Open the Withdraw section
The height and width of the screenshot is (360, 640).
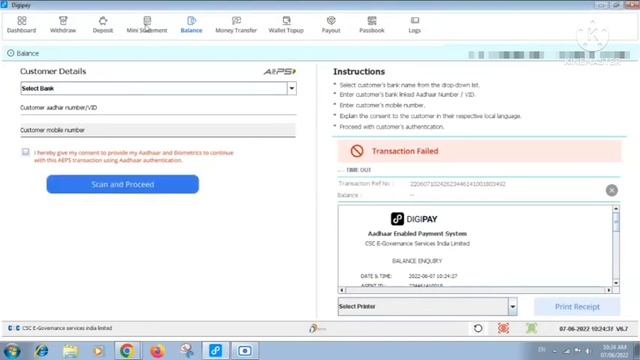pyautogui.click(x=63, y=24)
